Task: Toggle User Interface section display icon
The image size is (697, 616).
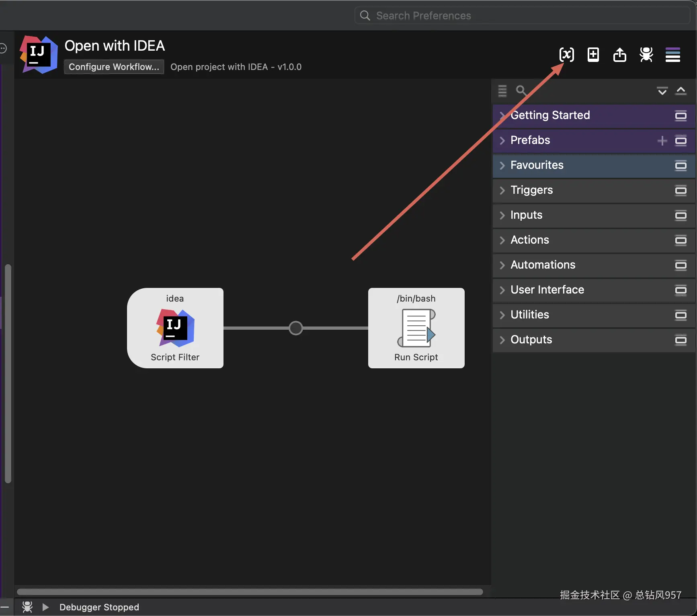Action: [x=681, y=290]
